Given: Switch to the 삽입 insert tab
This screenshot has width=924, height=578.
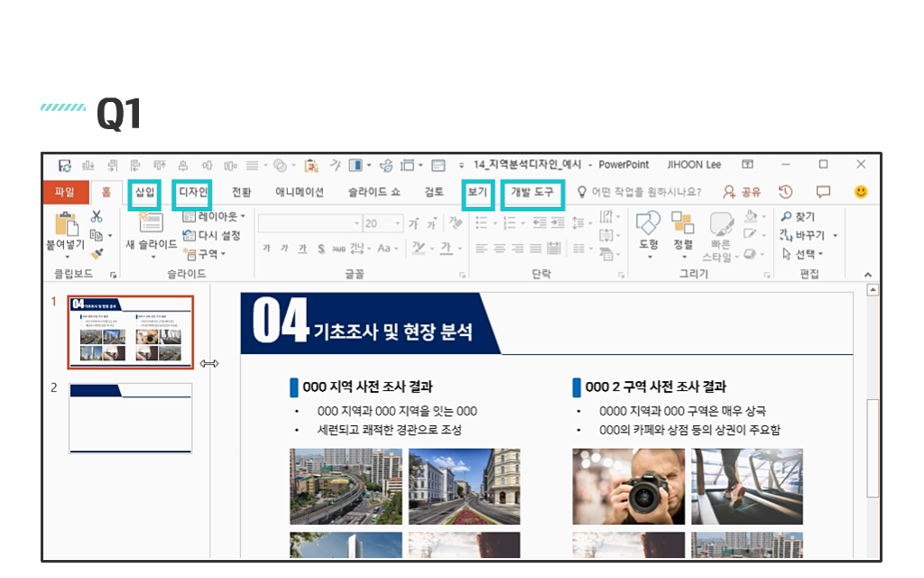Looking at the screenshot, I should click(x=144, y=192).
